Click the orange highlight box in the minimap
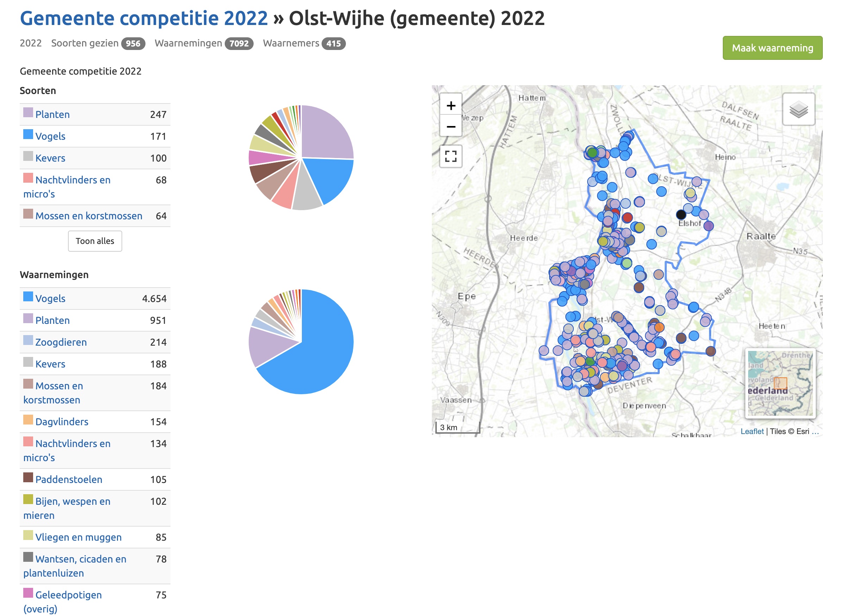This screenshot has height=616, width=851. pyautogui.click(x=780, y=383)
